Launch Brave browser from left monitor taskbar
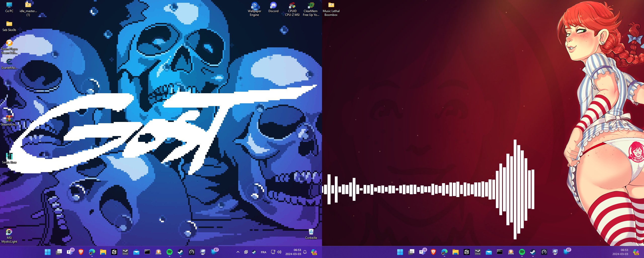The image size is (644, 258). point(81,252)
